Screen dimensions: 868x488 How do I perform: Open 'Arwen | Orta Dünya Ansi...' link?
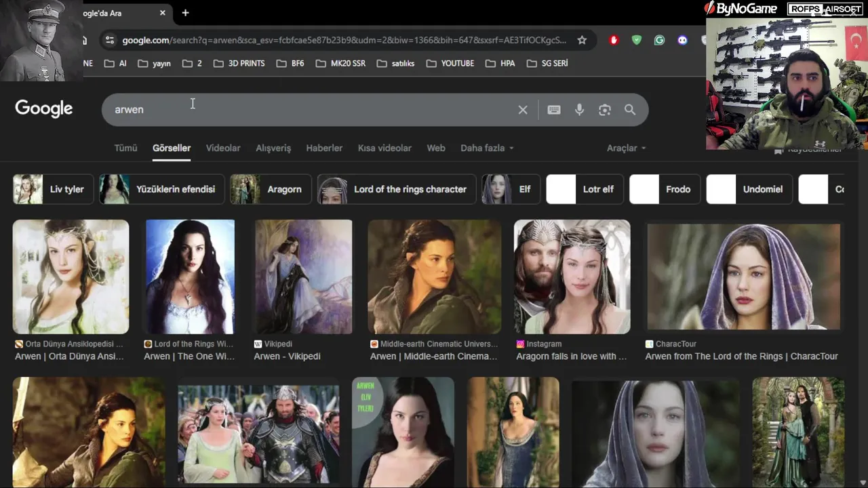click(x=69, y=356)
